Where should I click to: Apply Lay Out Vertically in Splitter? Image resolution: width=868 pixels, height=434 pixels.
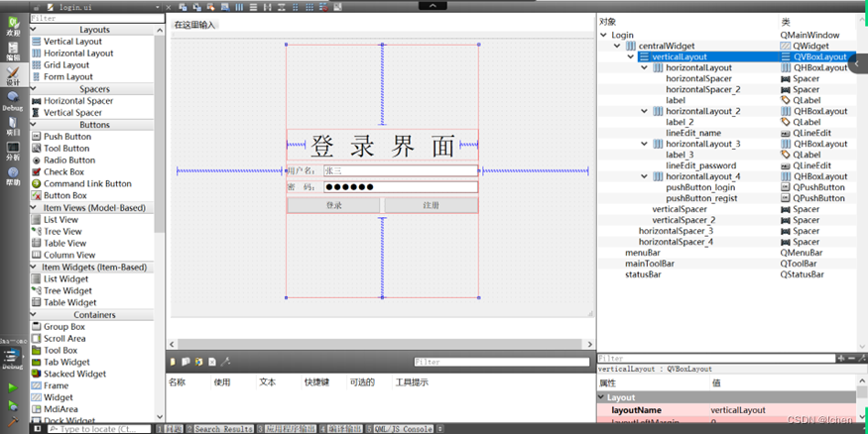281,7
